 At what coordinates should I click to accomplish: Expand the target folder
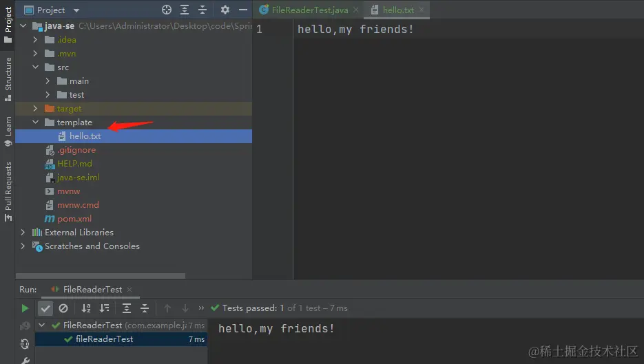pos(35,108)
